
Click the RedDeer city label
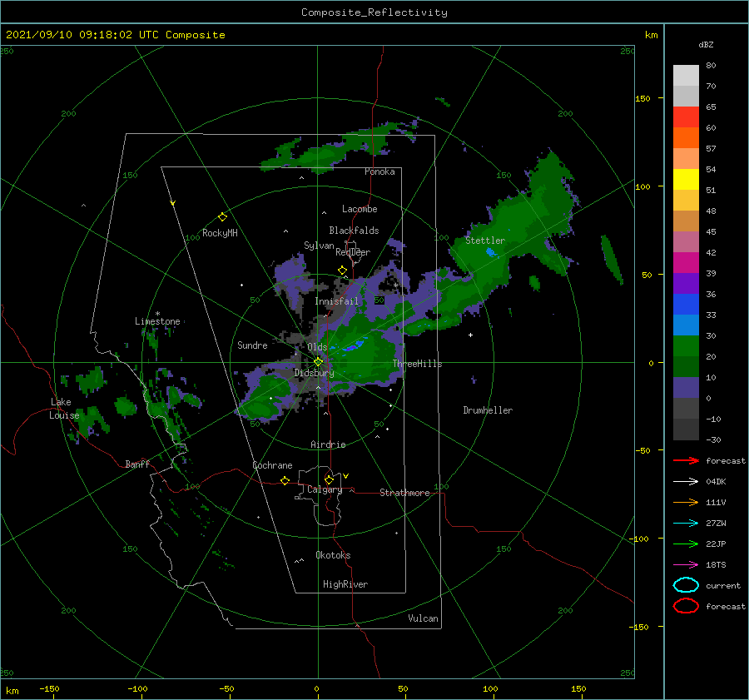point(353,252)
